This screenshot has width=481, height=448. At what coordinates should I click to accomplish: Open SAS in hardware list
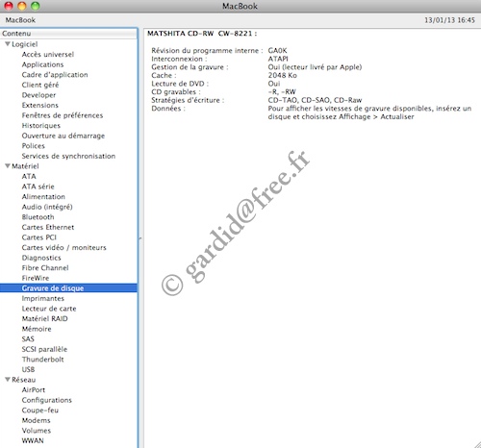(x=28, y=339)
